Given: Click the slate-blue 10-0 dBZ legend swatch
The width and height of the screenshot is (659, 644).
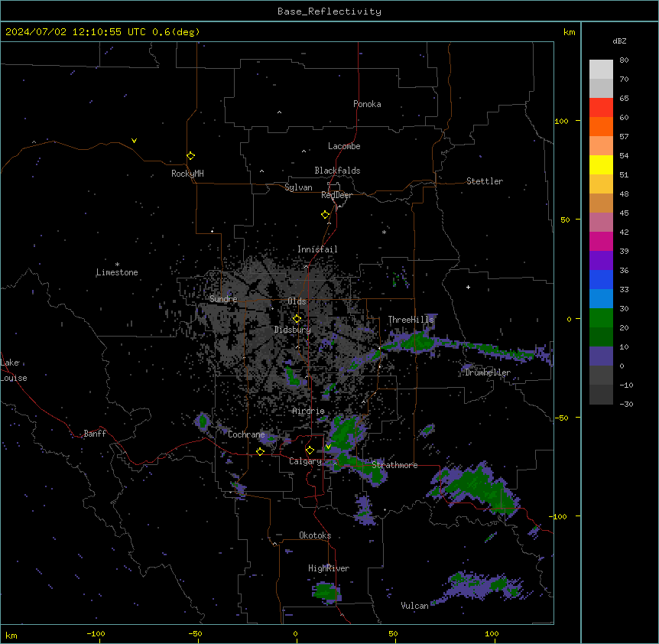Looking at the screenshot, I should coord(601,356).
